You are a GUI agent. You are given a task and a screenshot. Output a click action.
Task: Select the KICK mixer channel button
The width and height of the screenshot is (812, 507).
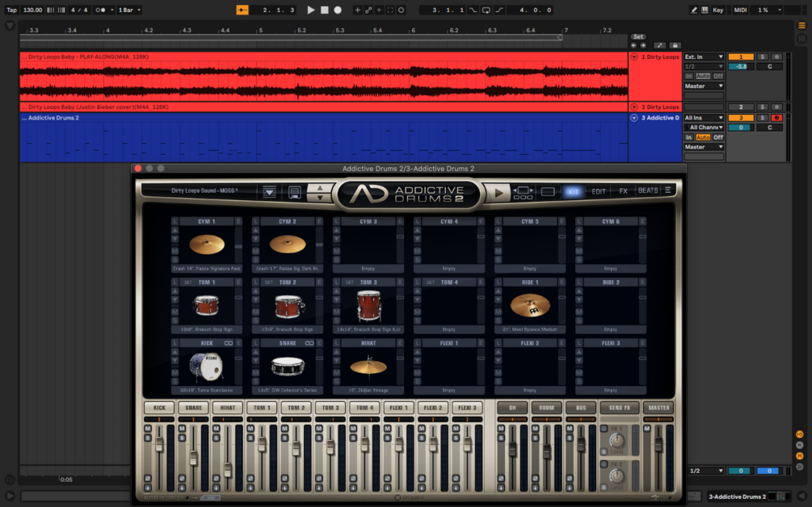pyautogui.click(x=159, y=408)
